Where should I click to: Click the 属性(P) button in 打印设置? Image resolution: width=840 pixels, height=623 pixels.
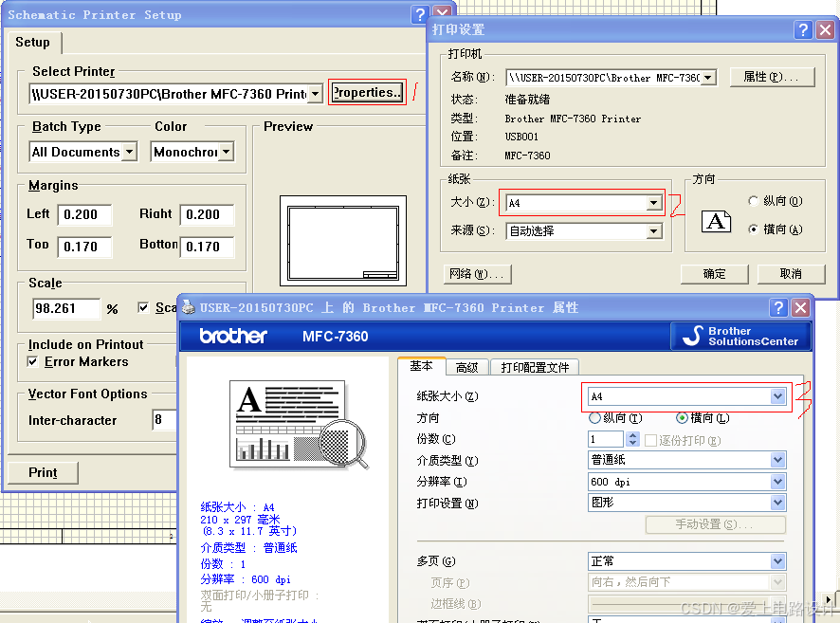point(772,77)
